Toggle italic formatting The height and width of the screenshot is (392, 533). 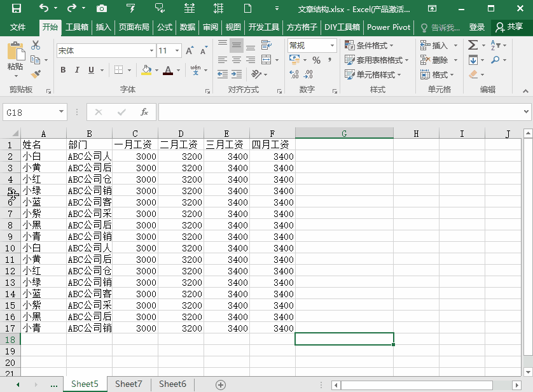(76, 70)
